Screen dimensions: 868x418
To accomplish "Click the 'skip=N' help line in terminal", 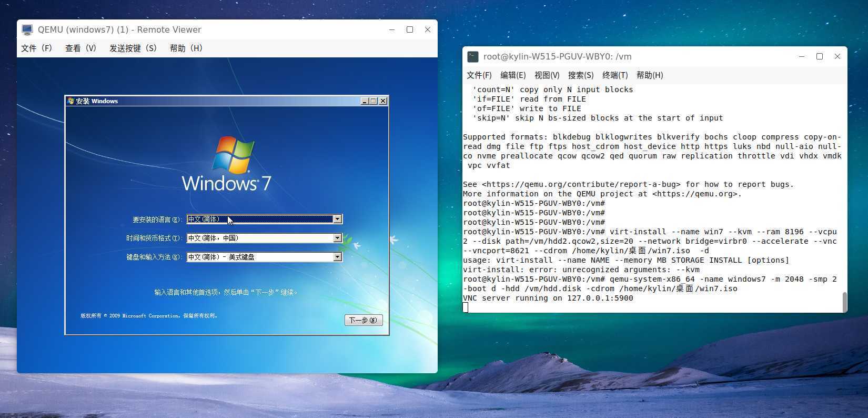I will pyautogui.click(x=598, y=118).
